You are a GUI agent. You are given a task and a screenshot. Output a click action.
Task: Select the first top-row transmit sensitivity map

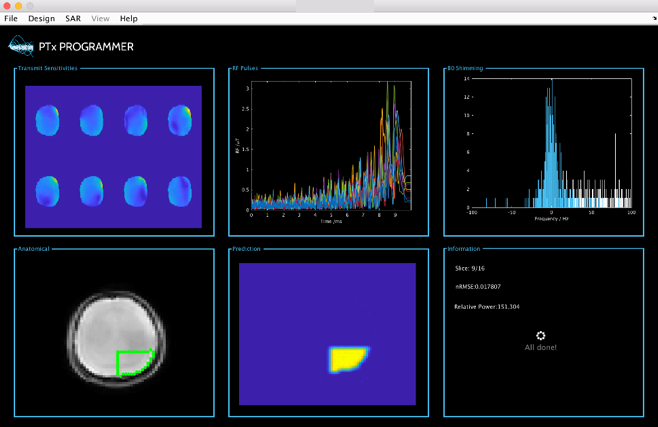point(47,122)
